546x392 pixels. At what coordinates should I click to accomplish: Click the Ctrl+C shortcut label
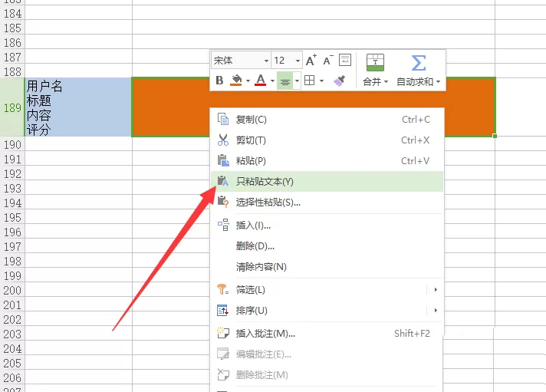(x=416, y=120)
